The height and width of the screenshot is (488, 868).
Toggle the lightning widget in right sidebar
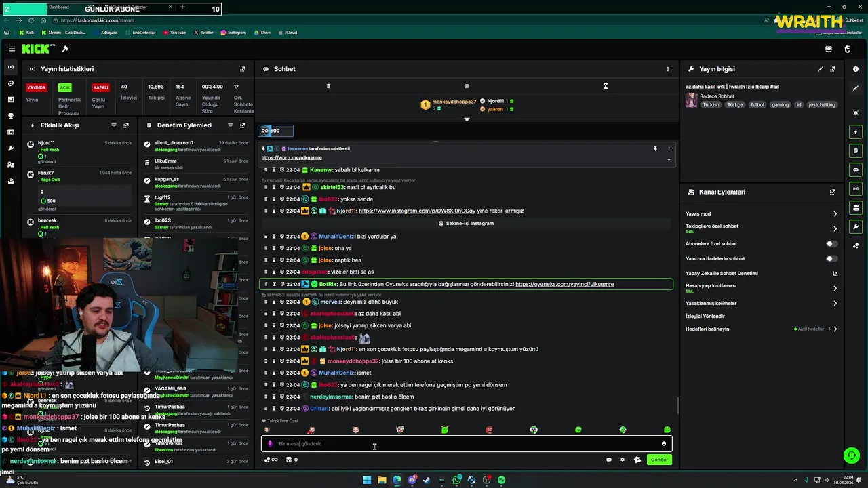click(x=856, y=132)
